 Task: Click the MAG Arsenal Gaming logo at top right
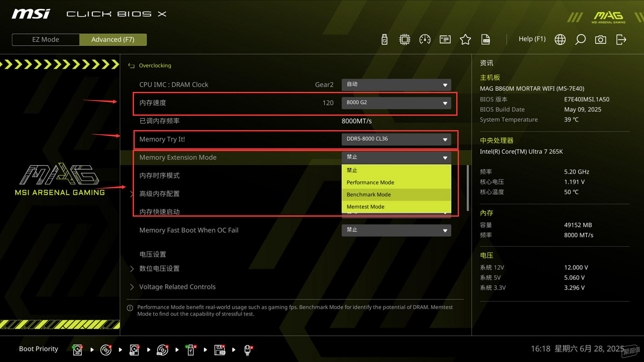click(608, 17)
